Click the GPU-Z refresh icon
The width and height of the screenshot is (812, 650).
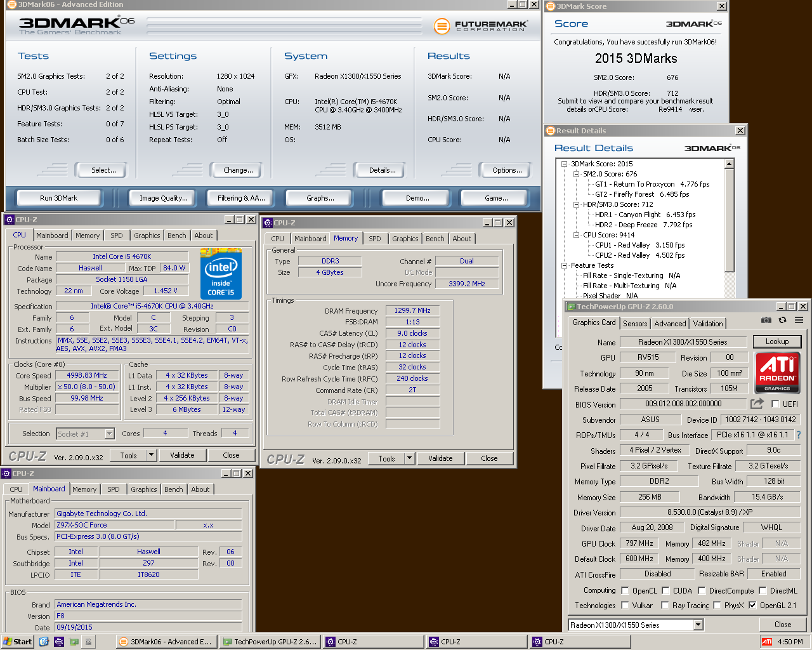(782, 320)
